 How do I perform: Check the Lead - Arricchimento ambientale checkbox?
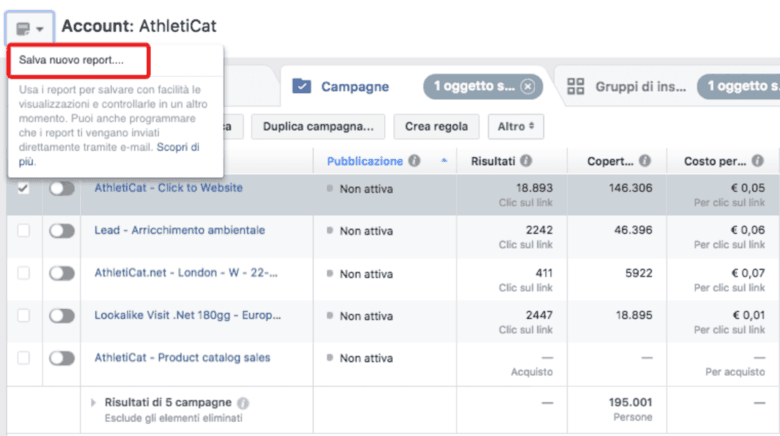23,231
